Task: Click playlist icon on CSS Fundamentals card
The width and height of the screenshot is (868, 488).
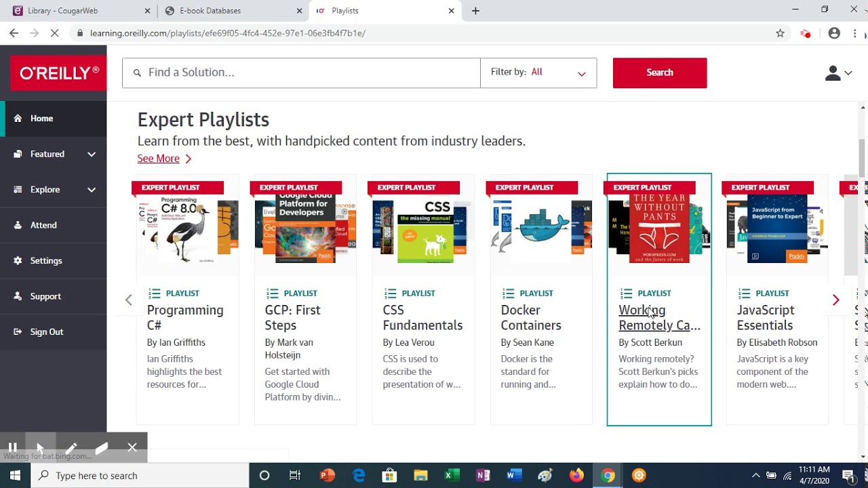Action: (x=391, y=293)
